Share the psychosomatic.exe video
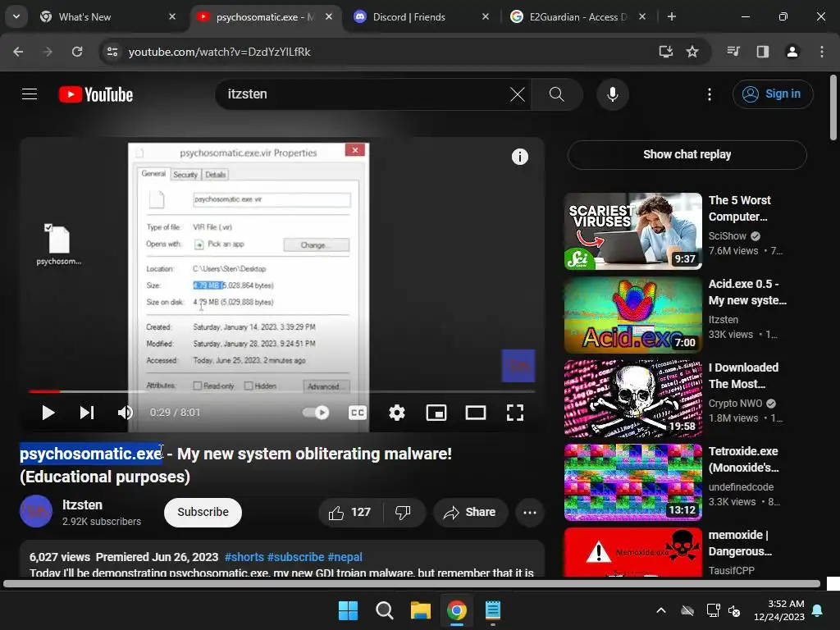This screenshot has width=840, height=630. (x=470, y=512)
